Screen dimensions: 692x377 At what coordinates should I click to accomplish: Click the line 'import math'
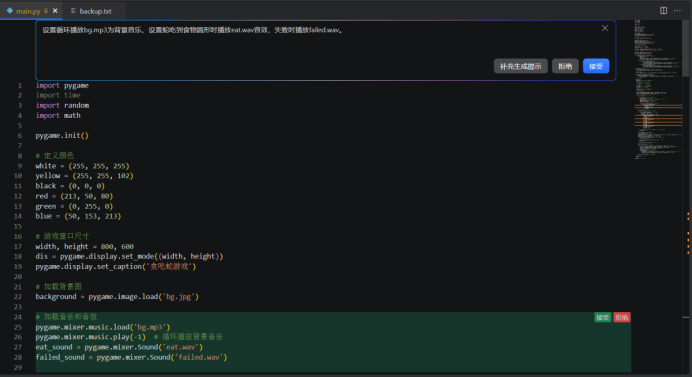[x=58, y=116]
